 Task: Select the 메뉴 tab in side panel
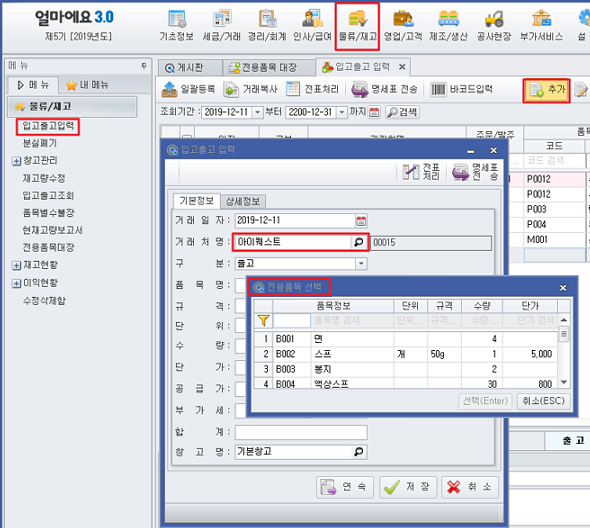tap(33, 85)
